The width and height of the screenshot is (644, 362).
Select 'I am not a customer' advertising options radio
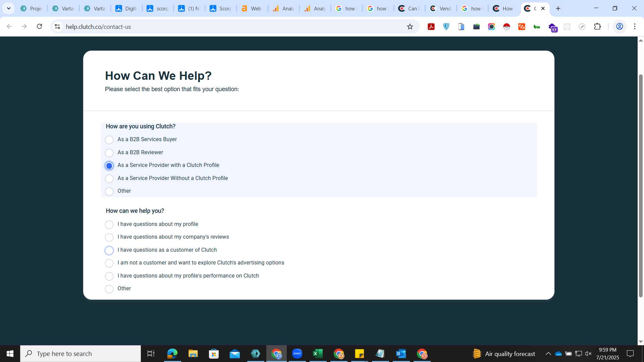click(x=109, y=263)
